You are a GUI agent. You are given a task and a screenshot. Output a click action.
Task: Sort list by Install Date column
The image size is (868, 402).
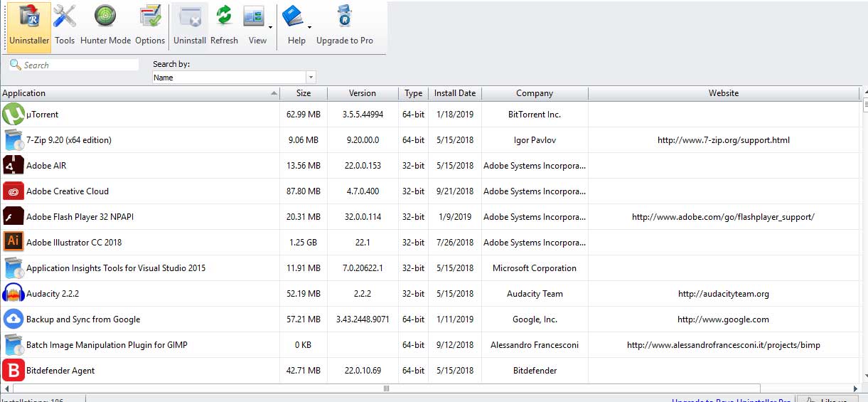455,93
